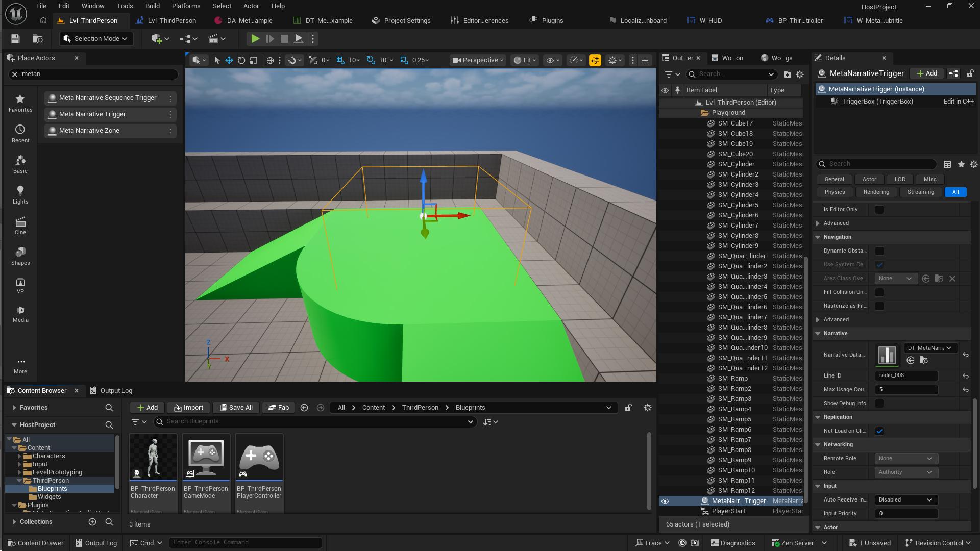Uncheck Net Load on Client
This screenshot has height=551, width=980.
[x=879, y=431]
